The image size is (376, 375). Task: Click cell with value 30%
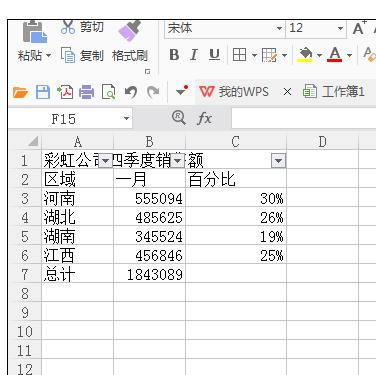click(236, 199)
